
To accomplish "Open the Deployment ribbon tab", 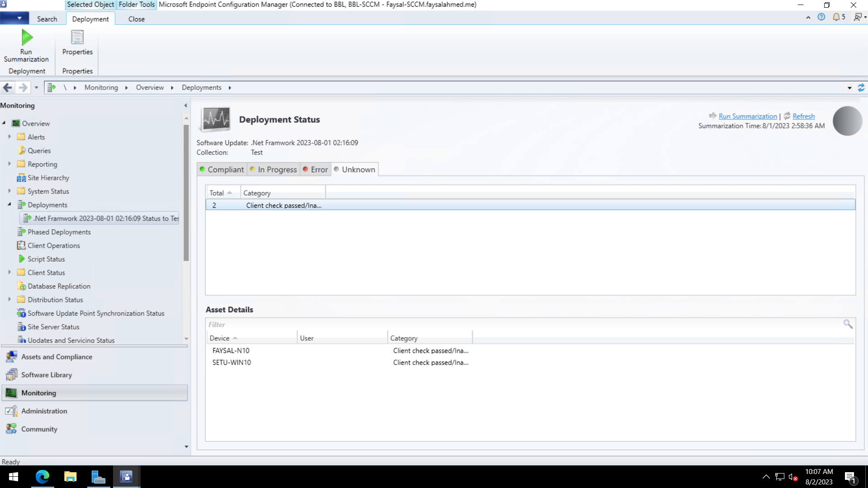I will (x=90, y=19).
